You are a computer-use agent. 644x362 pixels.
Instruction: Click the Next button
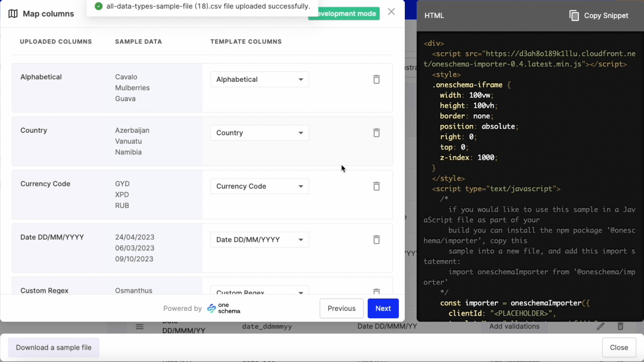(383, 308)
